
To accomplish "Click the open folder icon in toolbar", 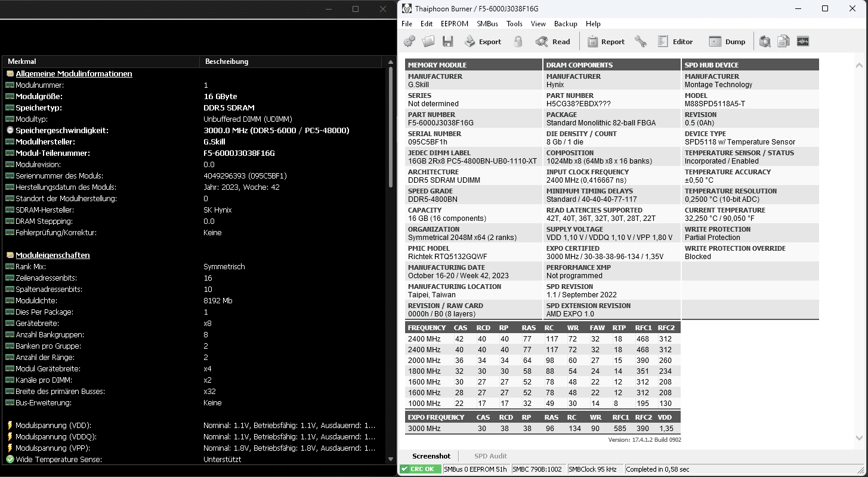I will pos(428,41).
